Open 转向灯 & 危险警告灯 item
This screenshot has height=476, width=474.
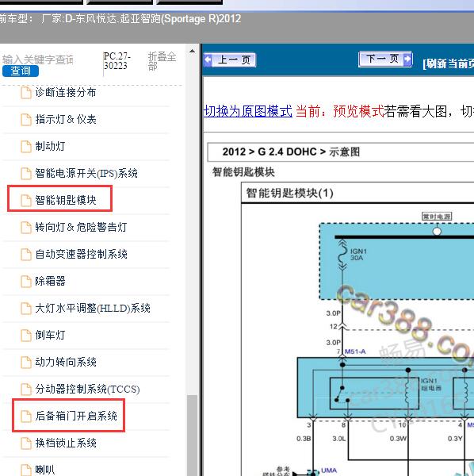(81, 227)
